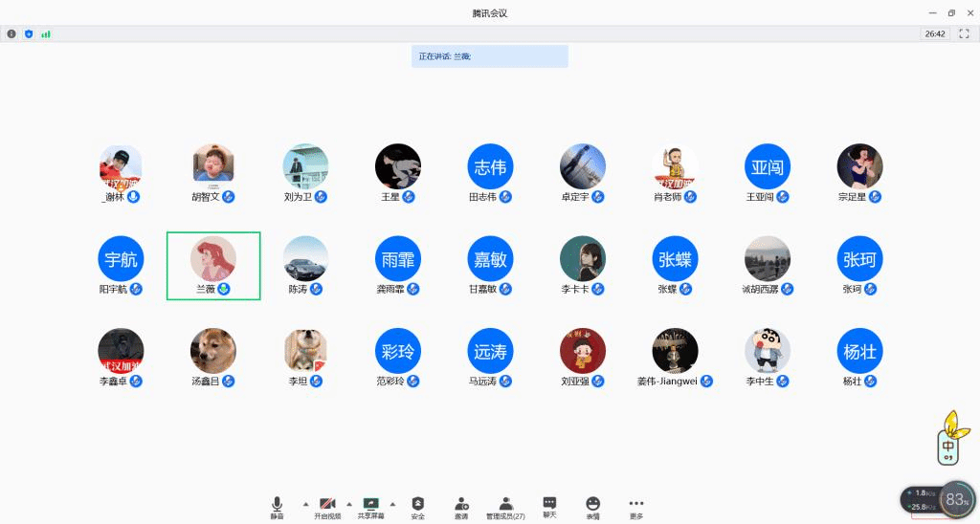
Task: Toggle fullscreen mode beside the timer
Action: 964,33
